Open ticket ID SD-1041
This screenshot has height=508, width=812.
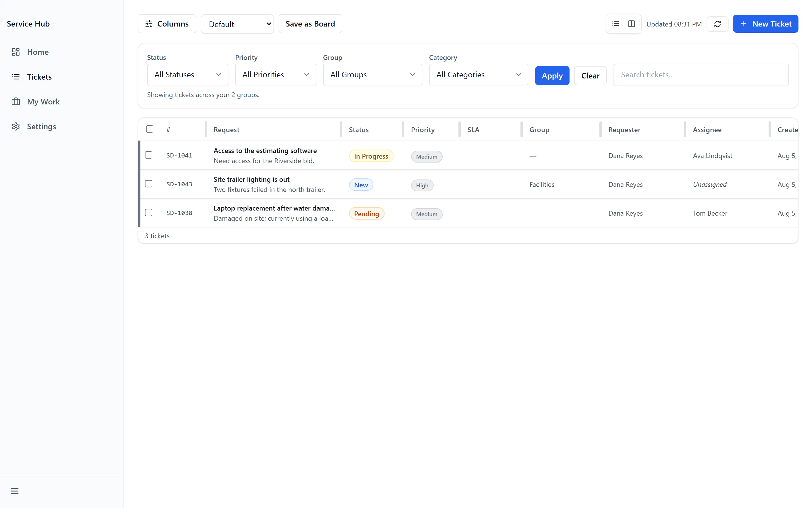[179, 156]
